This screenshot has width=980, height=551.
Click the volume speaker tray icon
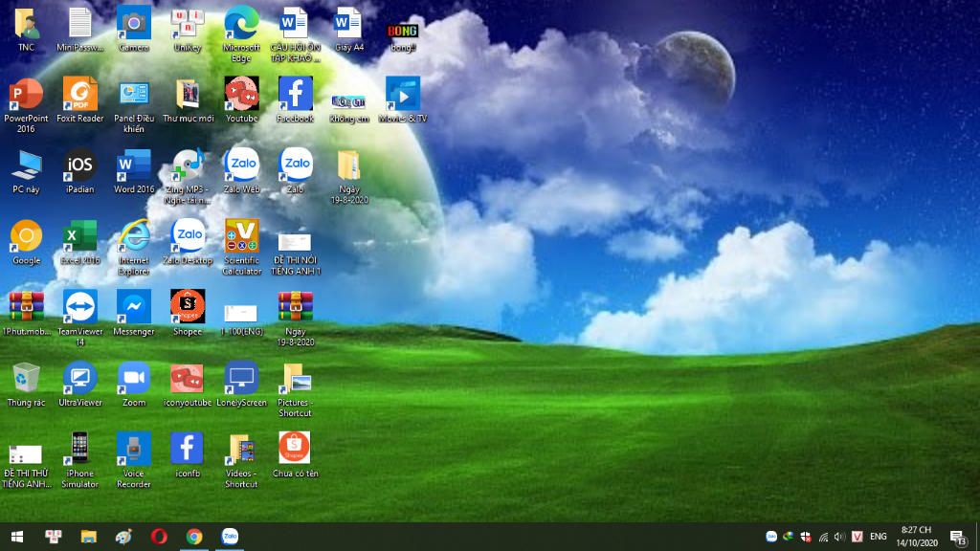click(x=839, y=537)
